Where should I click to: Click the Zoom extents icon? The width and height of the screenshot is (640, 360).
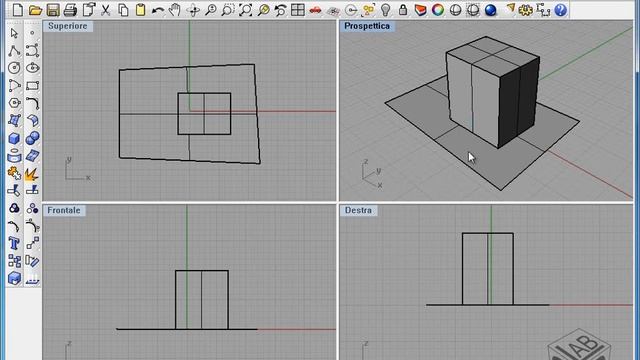[245, 9]
